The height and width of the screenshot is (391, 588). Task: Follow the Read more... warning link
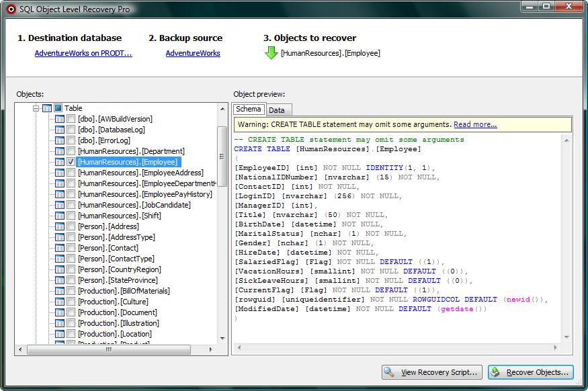[475, 124]
